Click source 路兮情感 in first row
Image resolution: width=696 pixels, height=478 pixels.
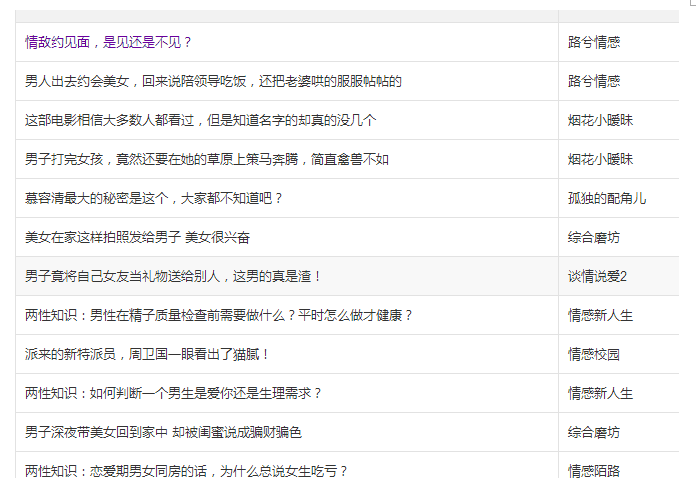click(x=594, y=42)
